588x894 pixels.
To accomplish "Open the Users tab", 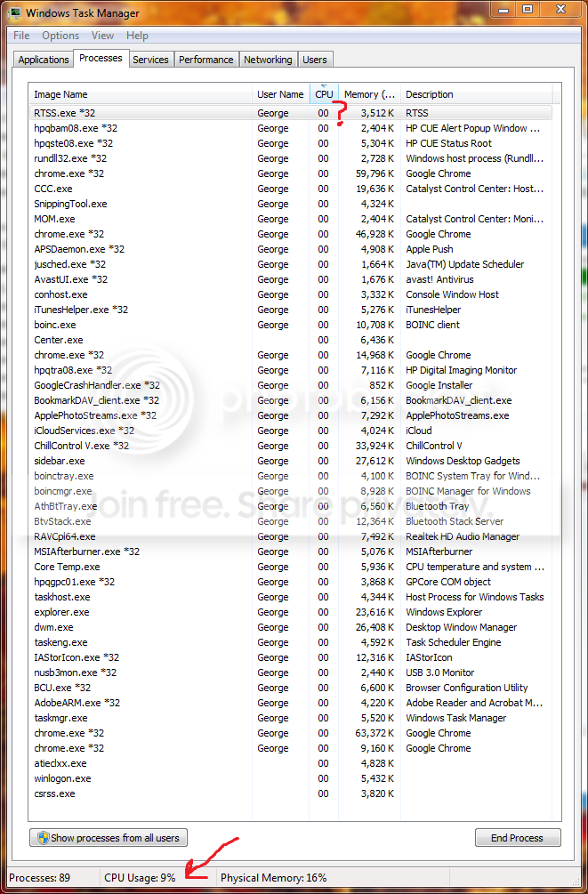I will click(315, 60).
